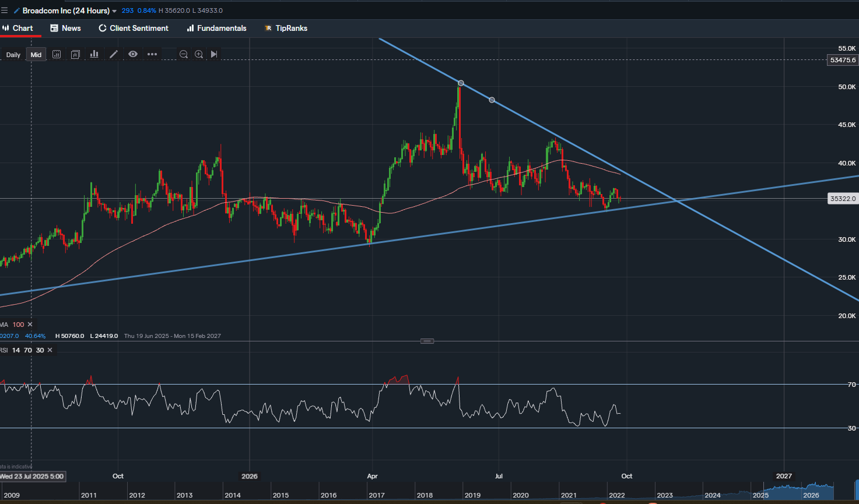The image size is (859, 504).
Task: Select the second trendline handle below the peak
Action: 492,100
